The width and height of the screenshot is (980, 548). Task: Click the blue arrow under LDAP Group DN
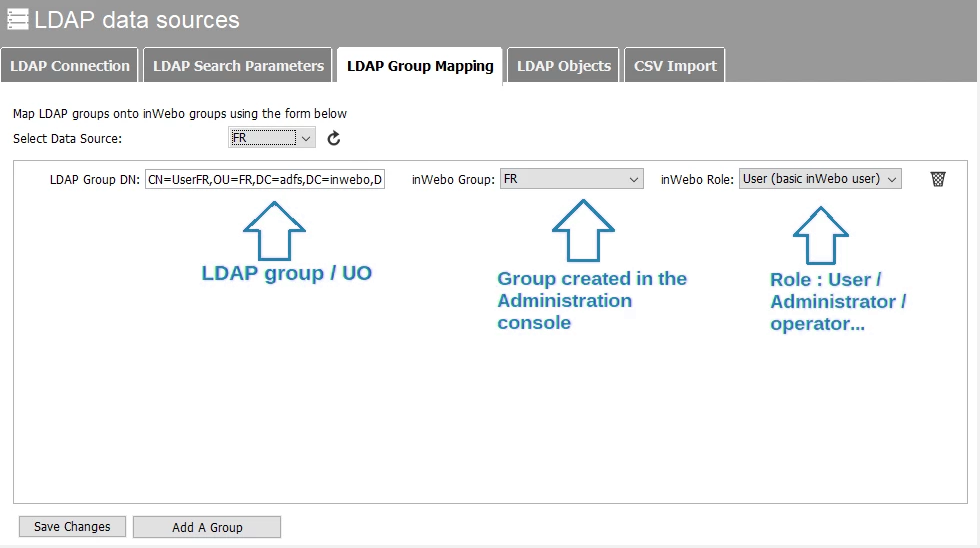274,228
